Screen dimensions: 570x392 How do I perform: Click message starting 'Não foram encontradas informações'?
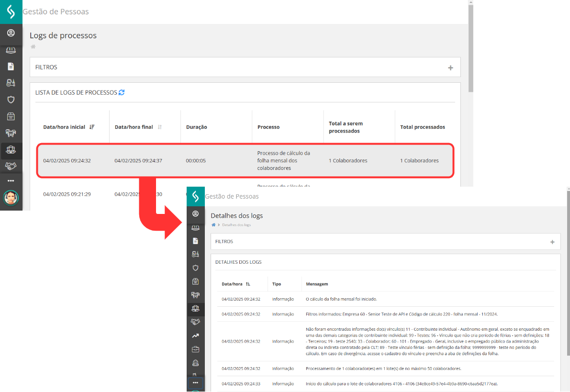tap(427, 341)
